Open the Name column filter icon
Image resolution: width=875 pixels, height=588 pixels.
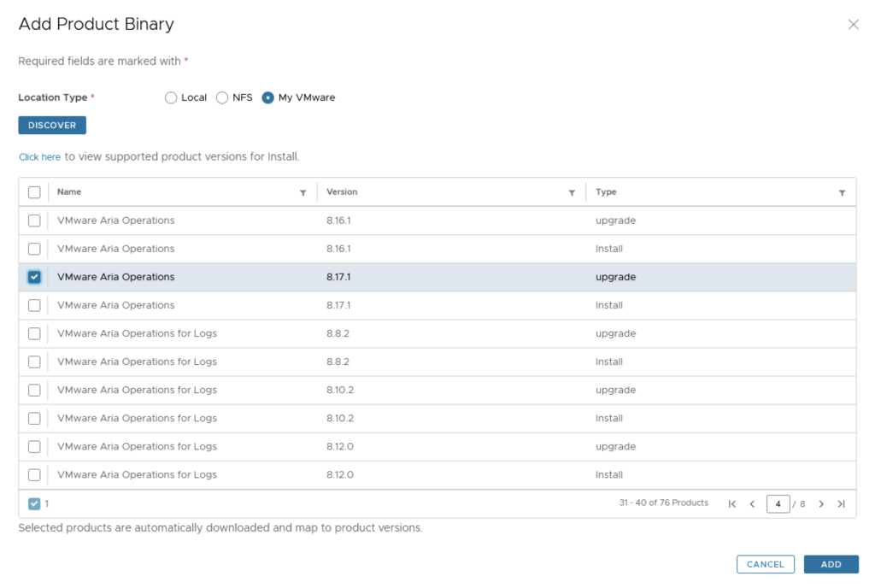pyautogui.click(x=302, y=193)
